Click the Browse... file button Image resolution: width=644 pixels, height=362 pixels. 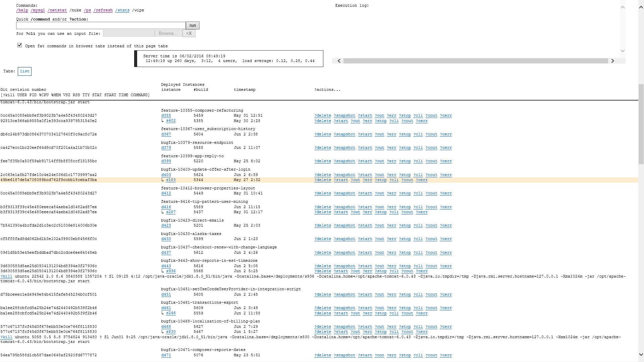tap(168, 34)
